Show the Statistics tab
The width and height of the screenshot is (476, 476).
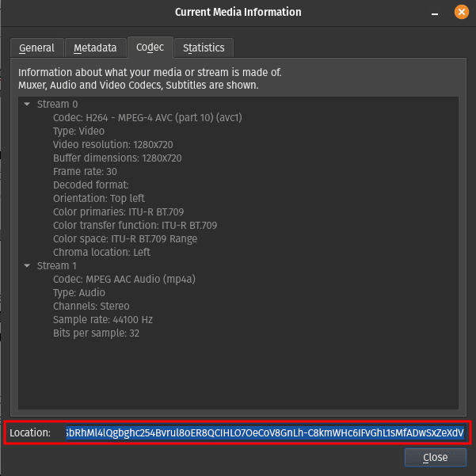204,48
